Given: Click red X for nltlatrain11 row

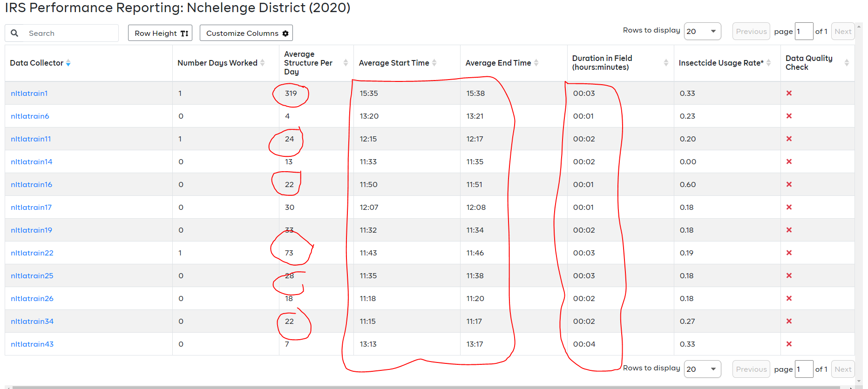Looking at the screenshot, I should (789, 139).
